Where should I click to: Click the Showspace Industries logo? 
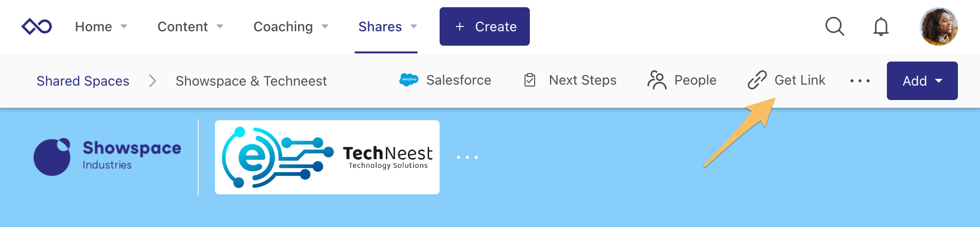pos(107,157)
